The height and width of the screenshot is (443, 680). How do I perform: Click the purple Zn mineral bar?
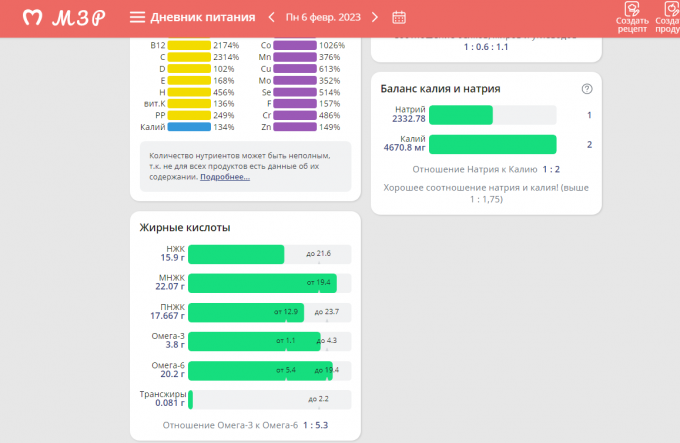click(x=295, y=127)
